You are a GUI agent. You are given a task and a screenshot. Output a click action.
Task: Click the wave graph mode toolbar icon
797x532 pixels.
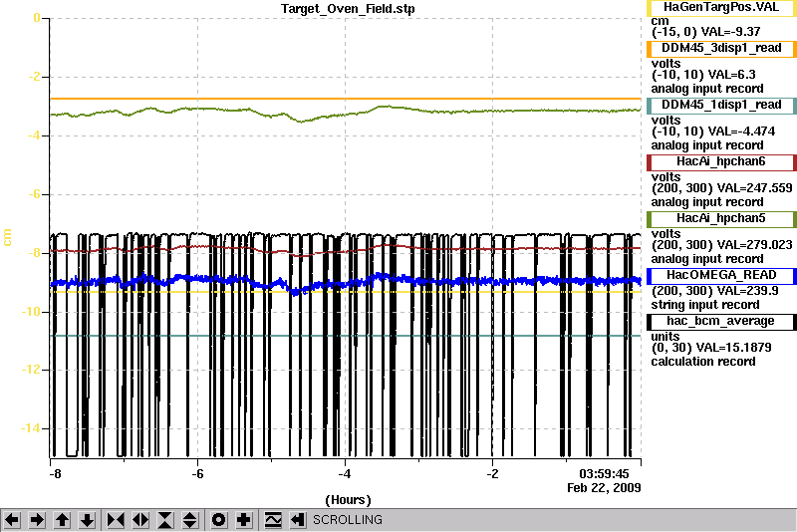tap(273, 520)
